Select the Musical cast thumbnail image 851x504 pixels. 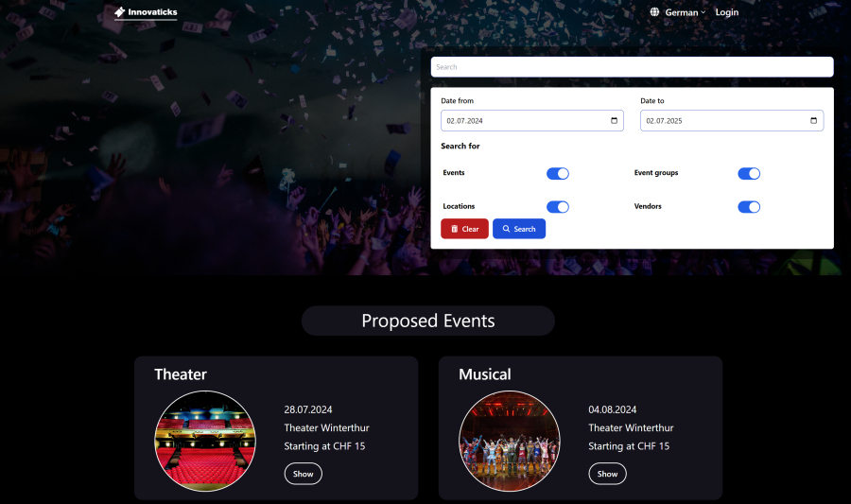click(509, 441)
